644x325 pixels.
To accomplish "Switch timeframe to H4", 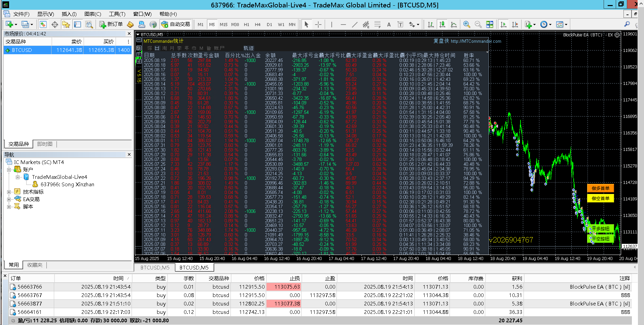I will [x=258, y=24].
